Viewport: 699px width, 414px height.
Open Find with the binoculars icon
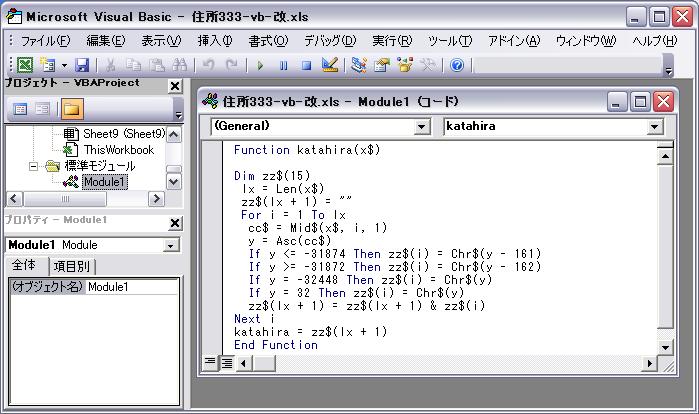pos(180,65)
